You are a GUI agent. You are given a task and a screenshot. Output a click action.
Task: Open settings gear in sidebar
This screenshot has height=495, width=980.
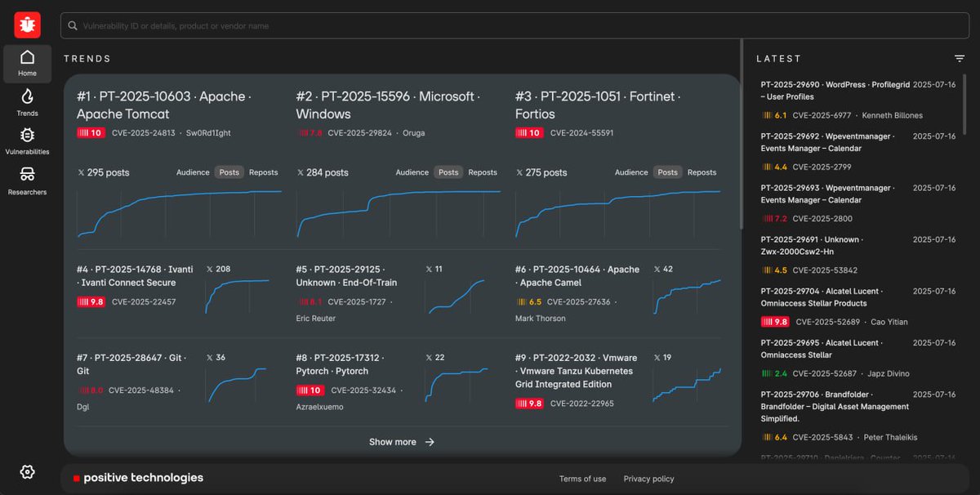pos(27,471)
